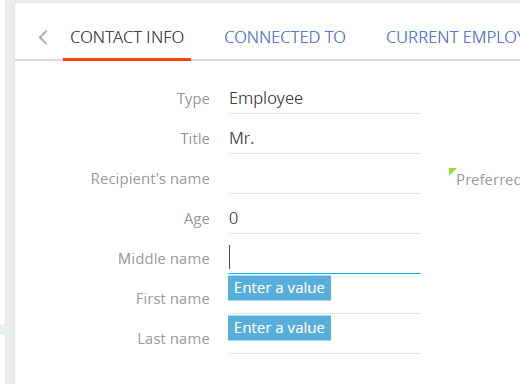
Task: Click the Last name input field
Action: [x=376, y=339]
